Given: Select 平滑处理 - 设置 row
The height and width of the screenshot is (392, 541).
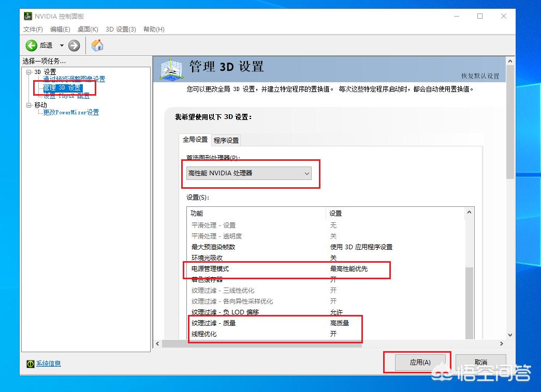Looking at the screenshot, I should pyautogui.click(x=326, y=225).
